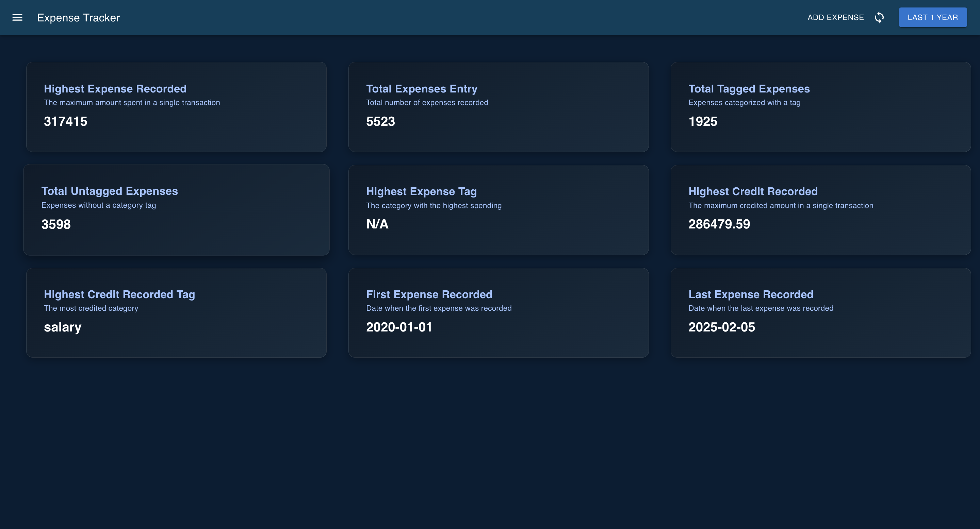The height and width of the screenshot is (529, 980).
Task: Click the refresh sync icon
Action: coord(879,17)
